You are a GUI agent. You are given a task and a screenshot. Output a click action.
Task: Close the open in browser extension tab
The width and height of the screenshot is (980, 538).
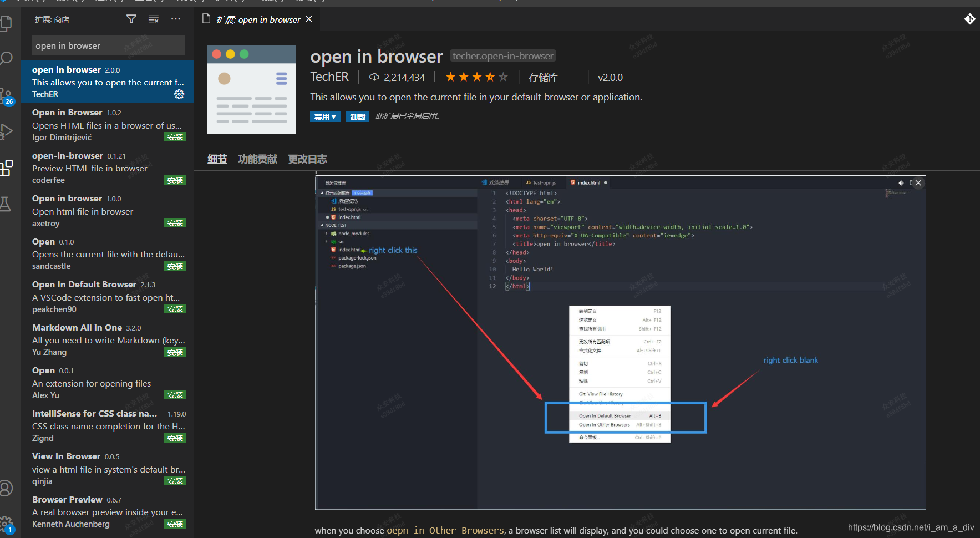tap(309, 19)
